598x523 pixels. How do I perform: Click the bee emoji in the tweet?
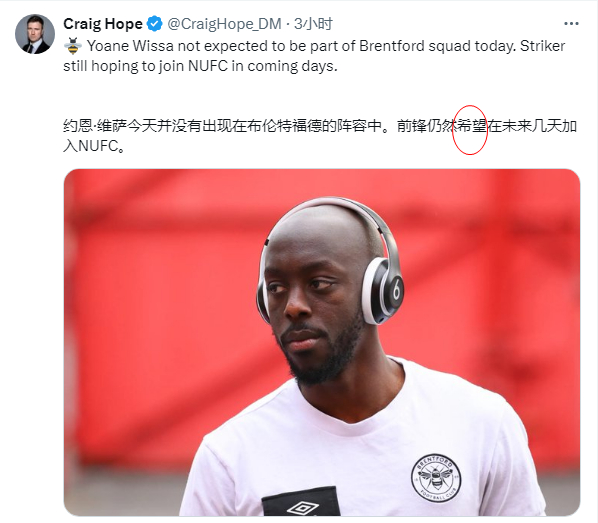click(72, 46)
